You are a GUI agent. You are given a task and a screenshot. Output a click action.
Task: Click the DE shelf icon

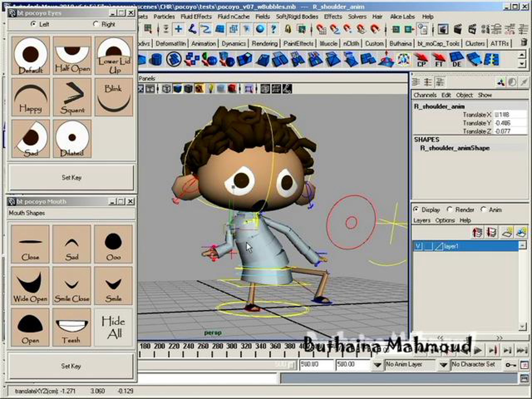(456, 60)
